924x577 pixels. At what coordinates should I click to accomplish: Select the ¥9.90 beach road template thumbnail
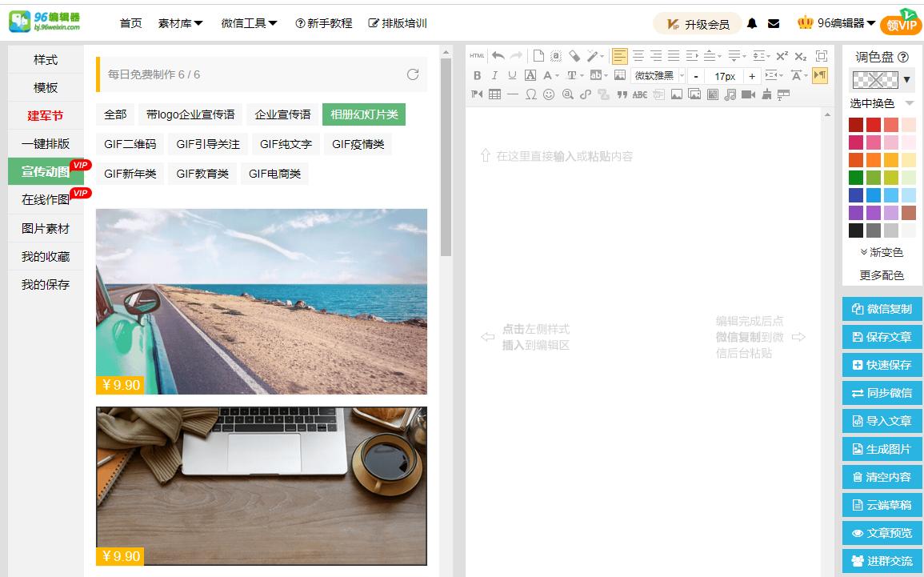[x=262, y=302]
